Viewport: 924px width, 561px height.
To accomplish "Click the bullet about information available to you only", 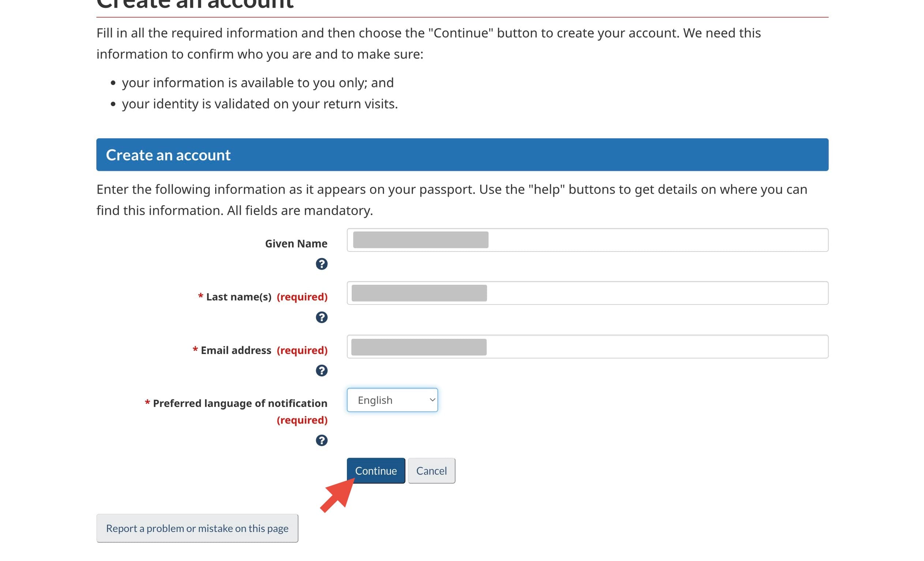I will pyautogui.click(x=258, y=82).
